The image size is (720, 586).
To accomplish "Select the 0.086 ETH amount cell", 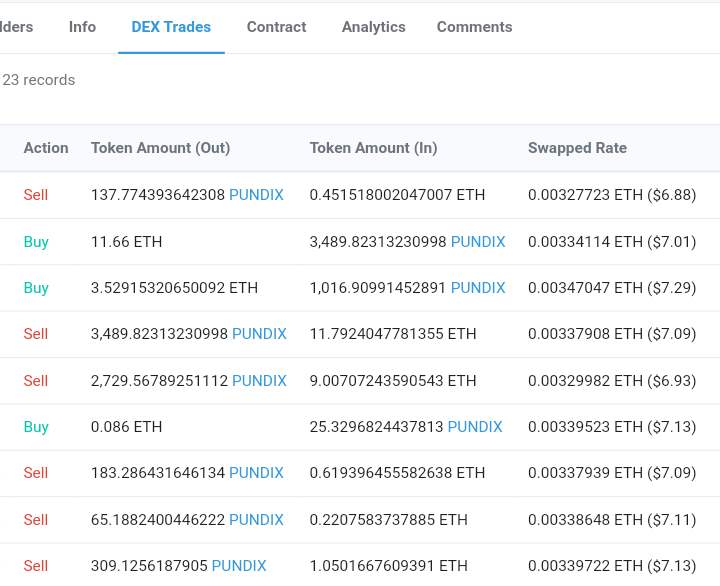I will tap(126, 427).
